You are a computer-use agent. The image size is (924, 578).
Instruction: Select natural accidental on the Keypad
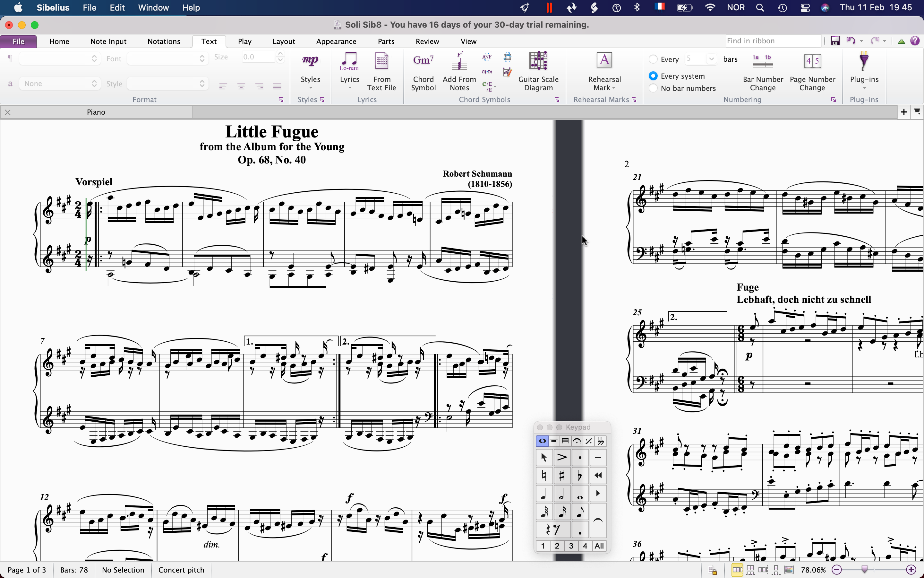click(x=544, y=475)
